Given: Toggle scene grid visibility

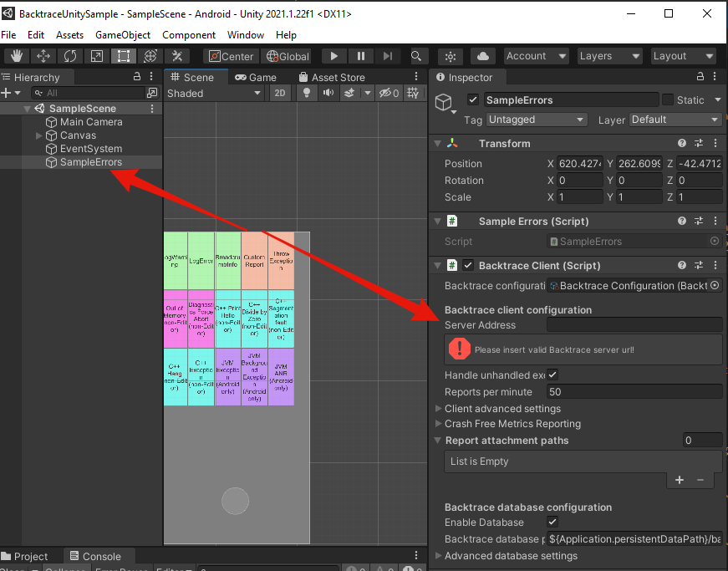Looking at the screenshot, I should tap(413, 94).
